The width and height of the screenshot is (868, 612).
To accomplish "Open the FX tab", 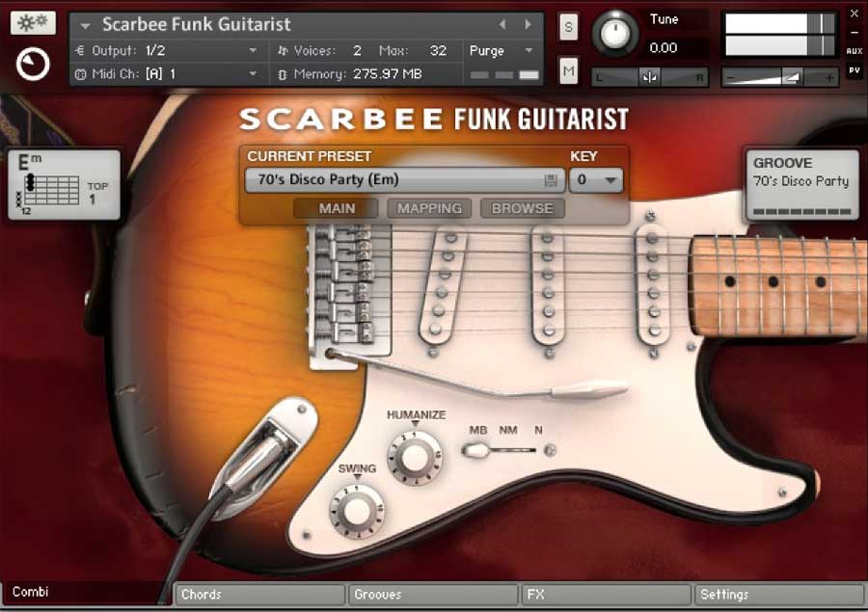I will tap(607, 595).
